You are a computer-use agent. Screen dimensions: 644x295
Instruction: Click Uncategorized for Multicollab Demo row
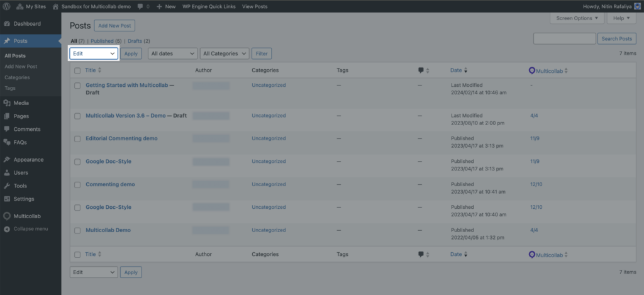coord(269,230)
